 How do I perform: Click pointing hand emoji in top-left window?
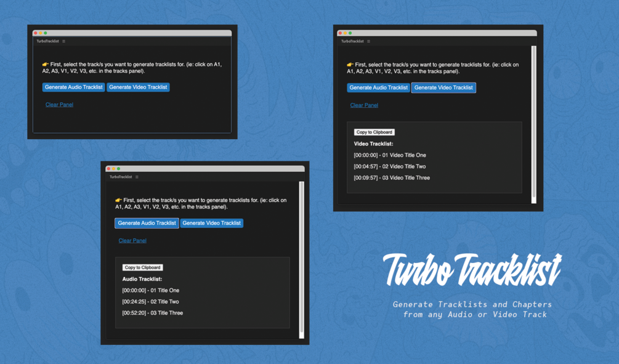(x=46, y=64)
